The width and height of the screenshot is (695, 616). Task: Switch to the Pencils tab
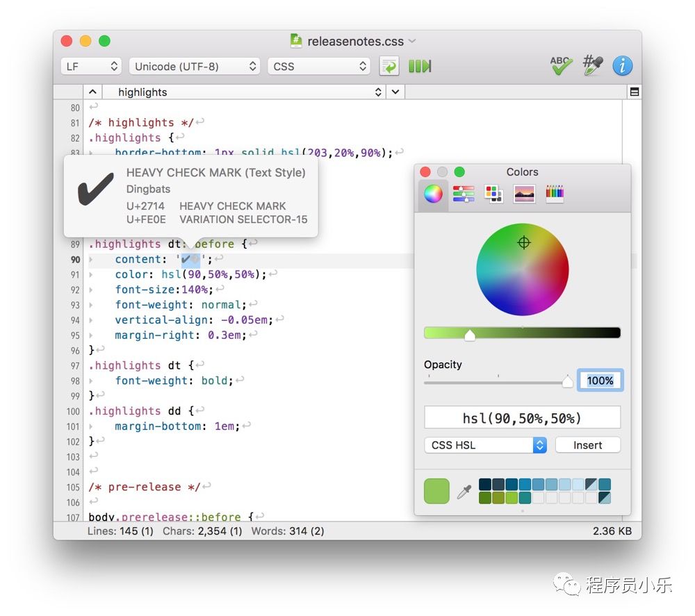pyautogui.click(x=555, y=194)
